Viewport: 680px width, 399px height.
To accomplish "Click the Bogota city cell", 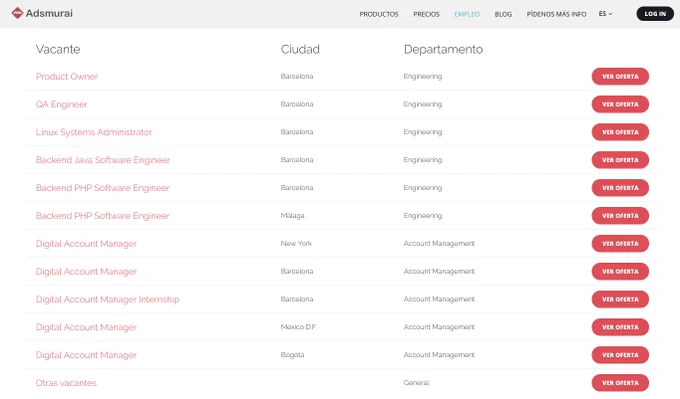I will pyautogui.click(x=292, y=355).
